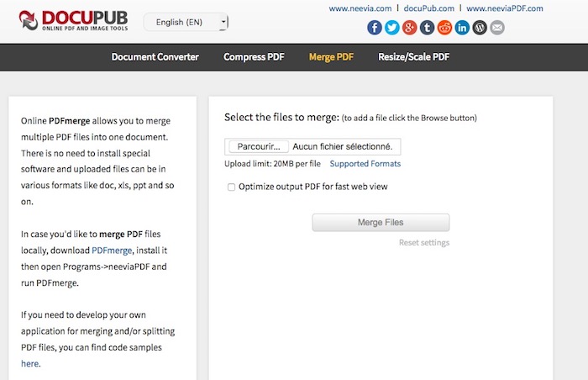Click the Twitter share icon

pos(392,28)
